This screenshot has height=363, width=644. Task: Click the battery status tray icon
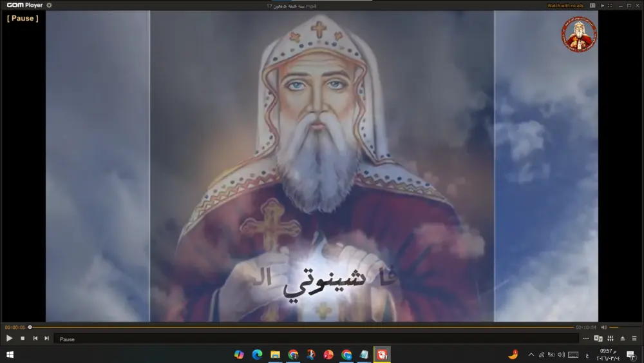tap(551, 355)
